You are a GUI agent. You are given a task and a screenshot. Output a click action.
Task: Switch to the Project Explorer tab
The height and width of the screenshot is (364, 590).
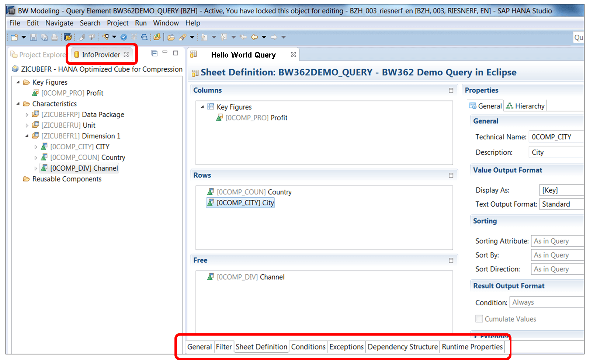pyautogui.click(x=38, y=55)
